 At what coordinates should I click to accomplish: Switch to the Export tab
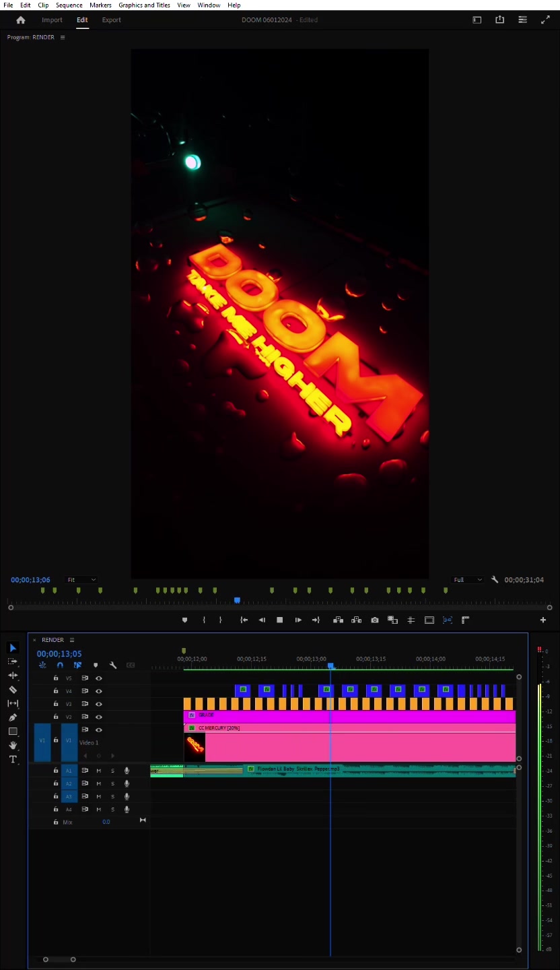click(111, 20)
